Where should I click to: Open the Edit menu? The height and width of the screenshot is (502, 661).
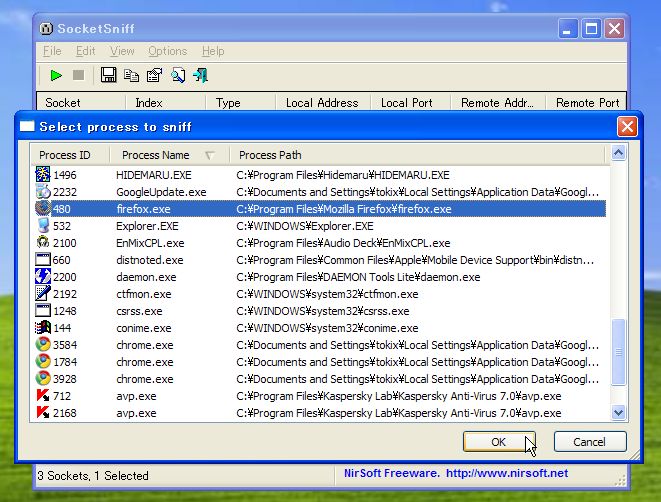click(86, 51)
